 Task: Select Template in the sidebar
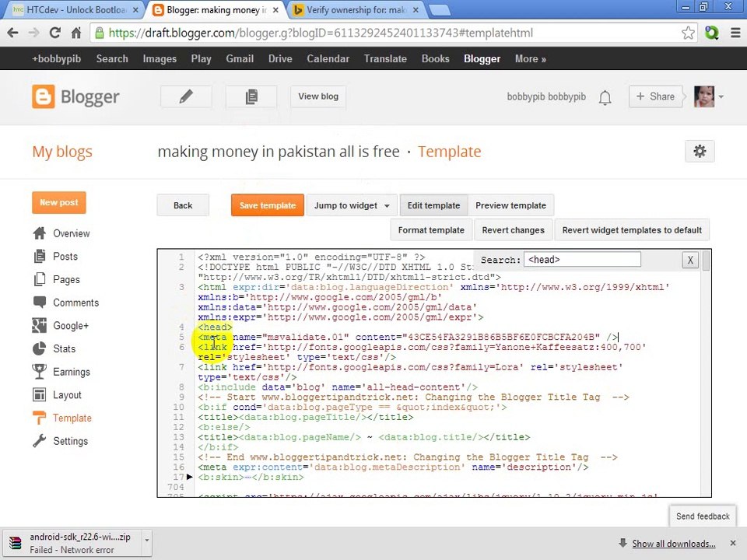pos(72,418)
